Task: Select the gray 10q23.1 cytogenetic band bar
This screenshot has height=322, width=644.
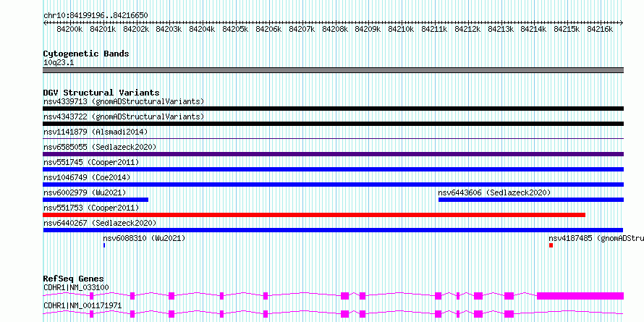Action: [x=333, y=70]
